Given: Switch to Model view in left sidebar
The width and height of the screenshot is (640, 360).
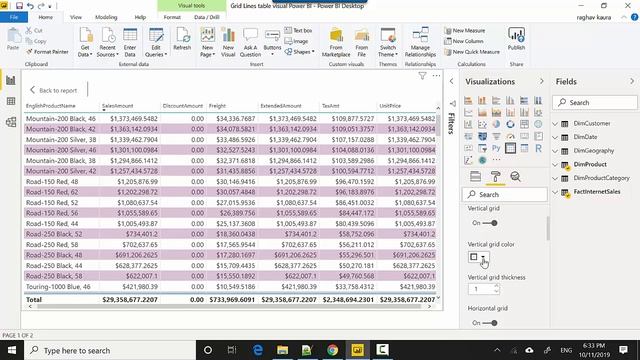Looking at the screenshot, I should [x=11, y=122].
